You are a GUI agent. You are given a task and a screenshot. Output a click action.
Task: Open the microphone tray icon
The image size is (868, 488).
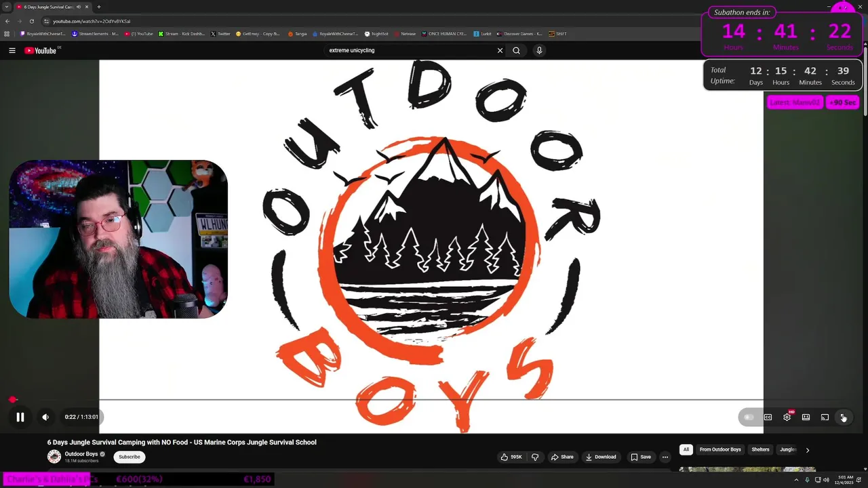pos(807,480)
